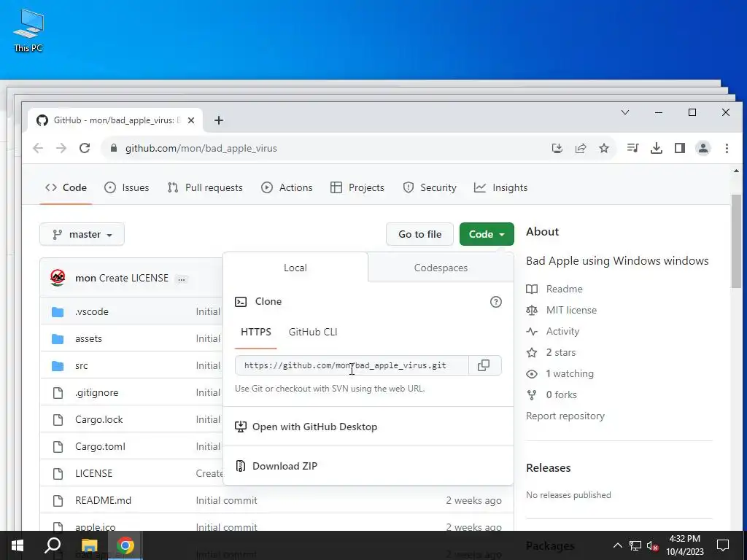The image size is (747, 560).
Task: Expand commit message ellipsis button
Action: pos(181,279)
